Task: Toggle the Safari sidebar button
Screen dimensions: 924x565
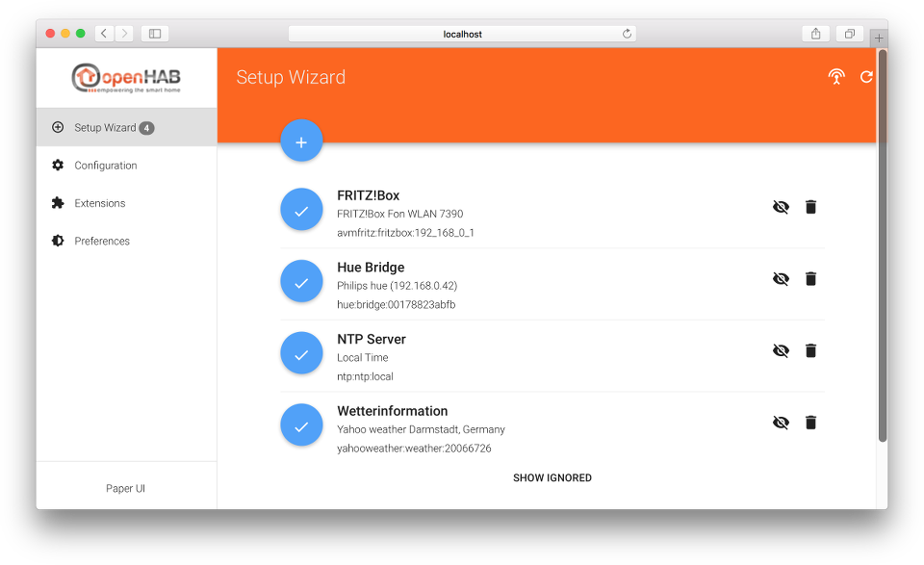Action: click(155, 34)
